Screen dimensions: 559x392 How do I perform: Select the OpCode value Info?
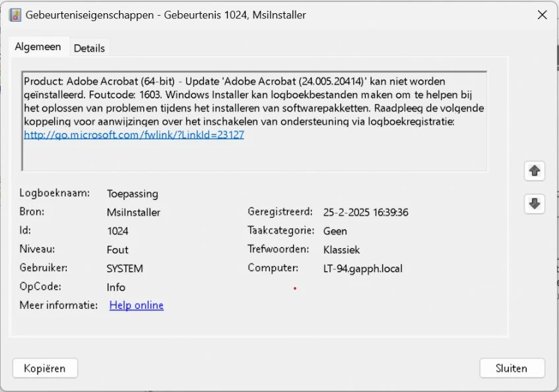(x=116, y=287)
